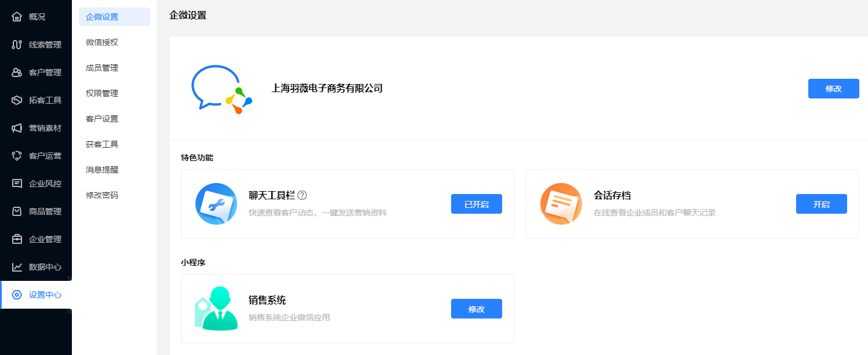Go to 客户管理 section
The image size is (868, 355).
[36, 72]
